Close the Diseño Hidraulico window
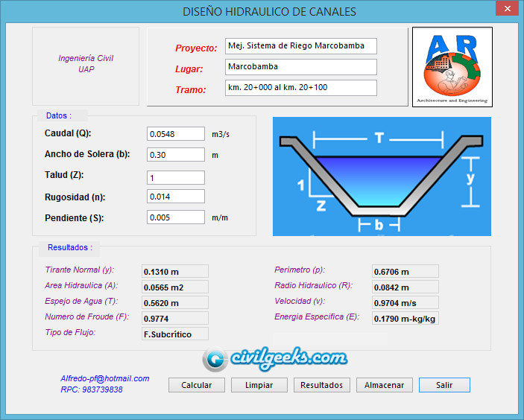This screenshot has width=524, height=420. click(506, 8)
